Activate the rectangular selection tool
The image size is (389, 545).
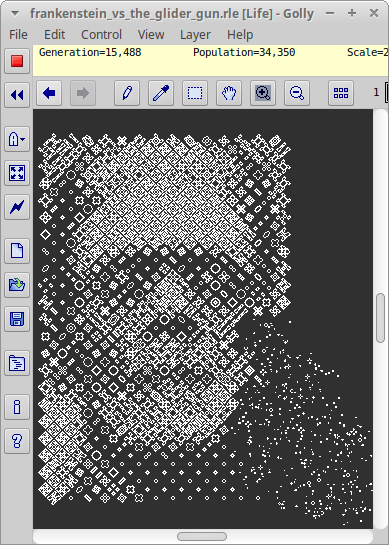point(195,93)
